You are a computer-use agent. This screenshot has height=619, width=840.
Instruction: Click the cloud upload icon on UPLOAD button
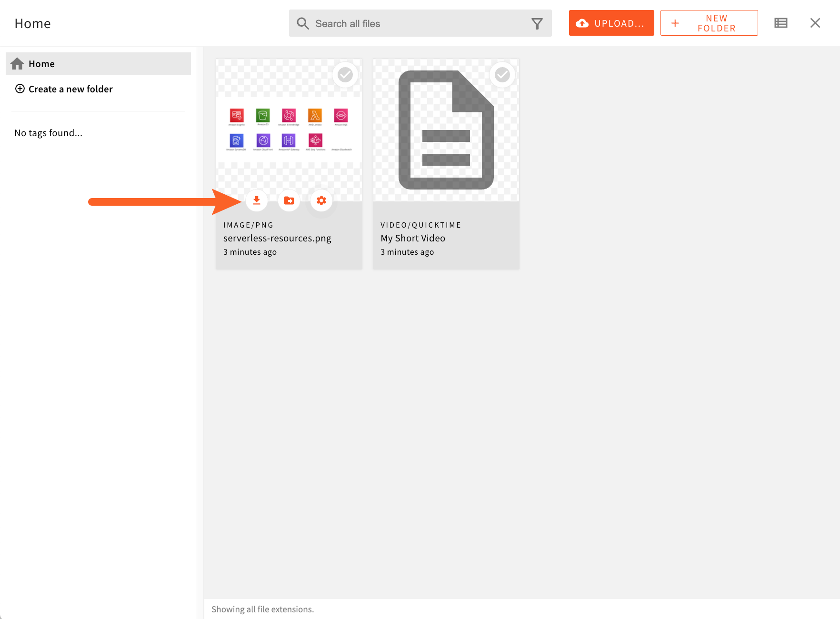coord(582,22)
